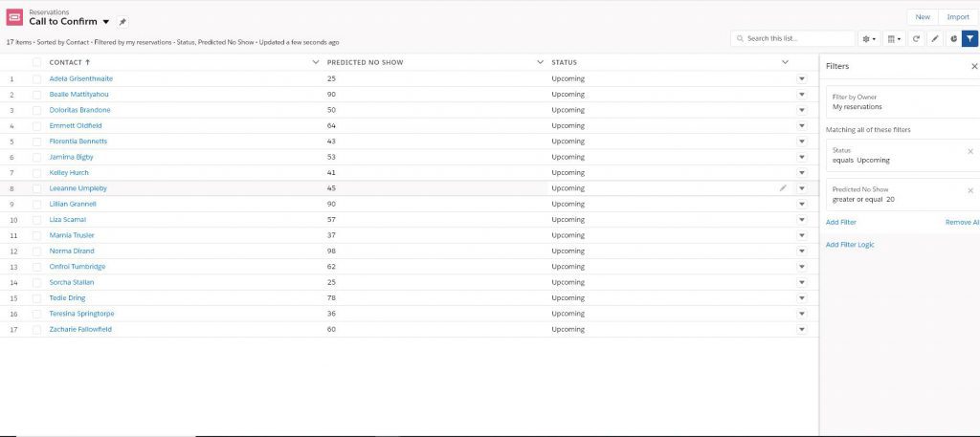Close the Filters panel
Screen dimensions: 980x437
click(974, 66)
